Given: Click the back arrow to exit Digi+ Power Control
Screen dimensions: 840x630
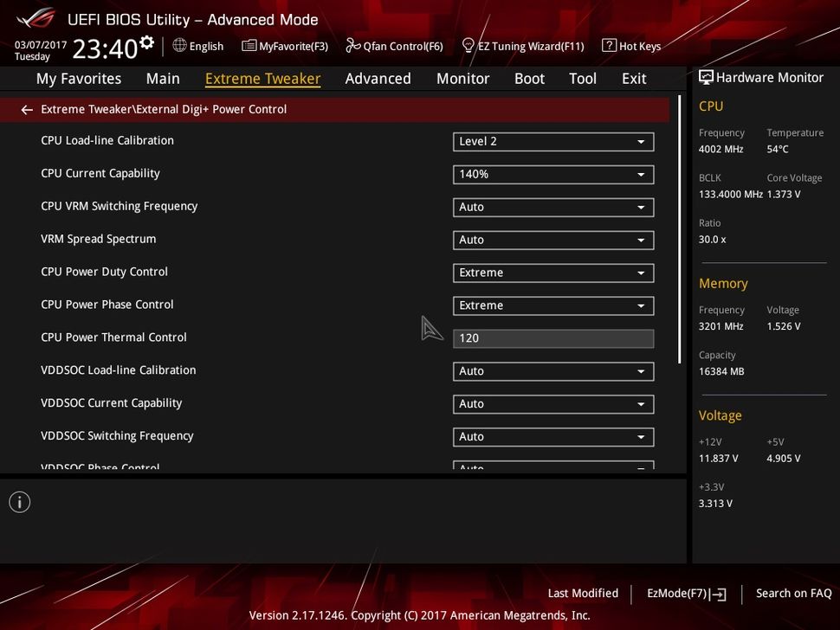Looking at the screenshot, I should point(26,109).
